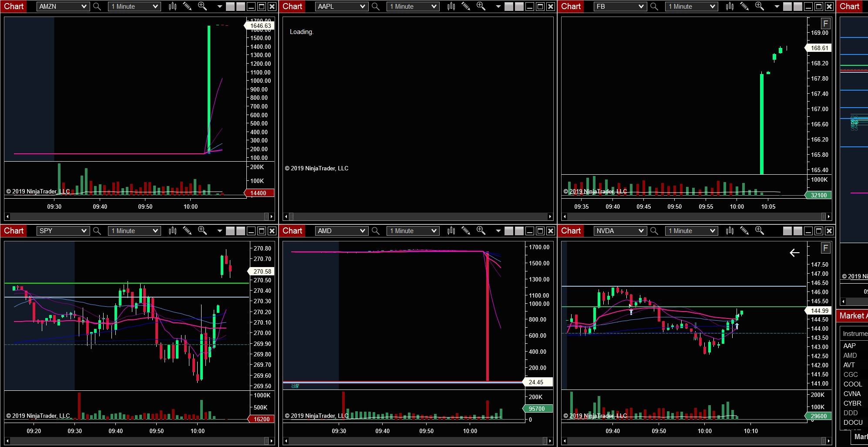Click scroll-right arrow under the AAPL chart
The height and width of the screenshot is (447, 868).
(550, 217)
